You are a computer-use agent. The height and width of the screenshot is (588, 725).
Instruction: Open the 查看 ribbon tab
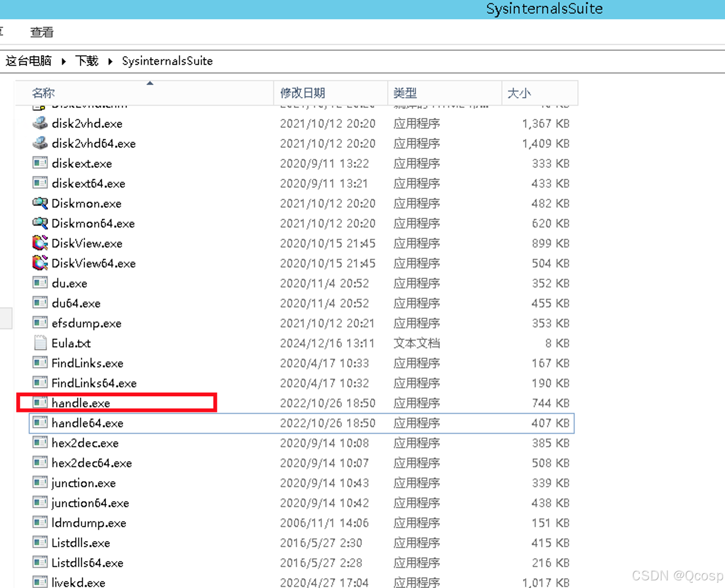click(x=42, y=32)
